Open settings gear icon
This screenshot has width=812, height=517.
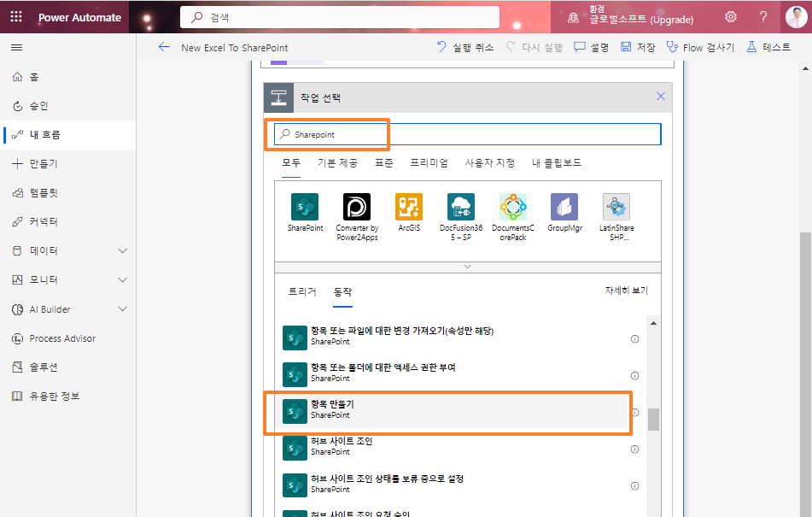[x=731, y=16]
